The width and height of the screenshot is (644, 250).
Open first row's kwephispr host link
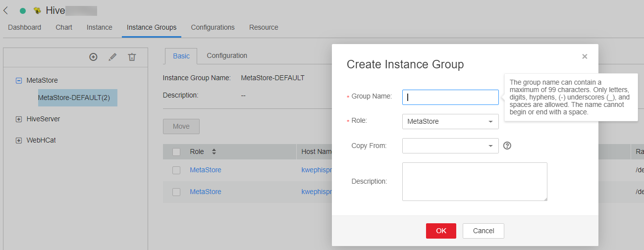pos(317,170)
